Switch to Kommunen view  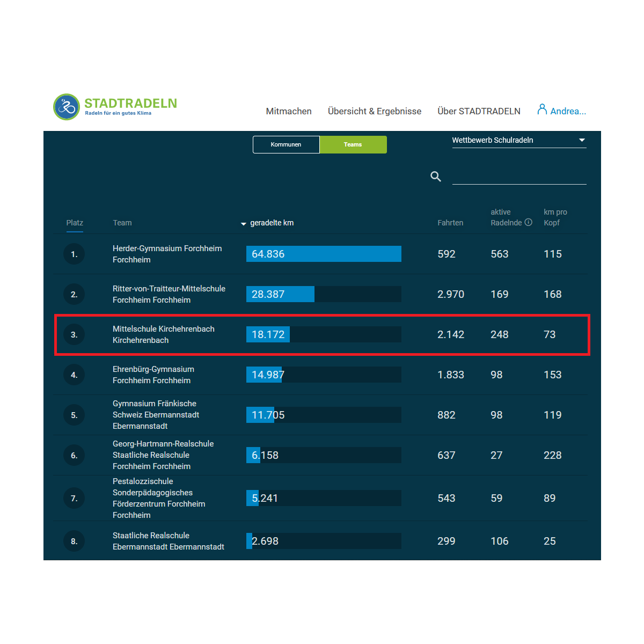point(286,144)
